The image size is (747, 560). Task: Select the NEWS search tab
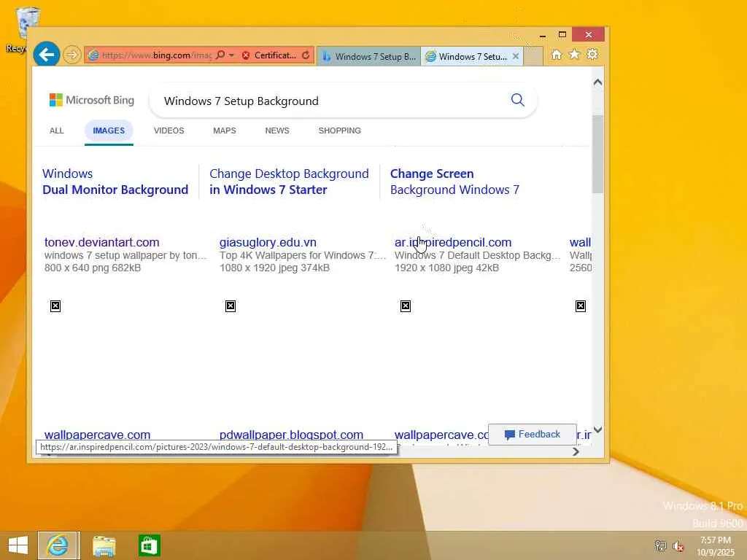[277, 131]
